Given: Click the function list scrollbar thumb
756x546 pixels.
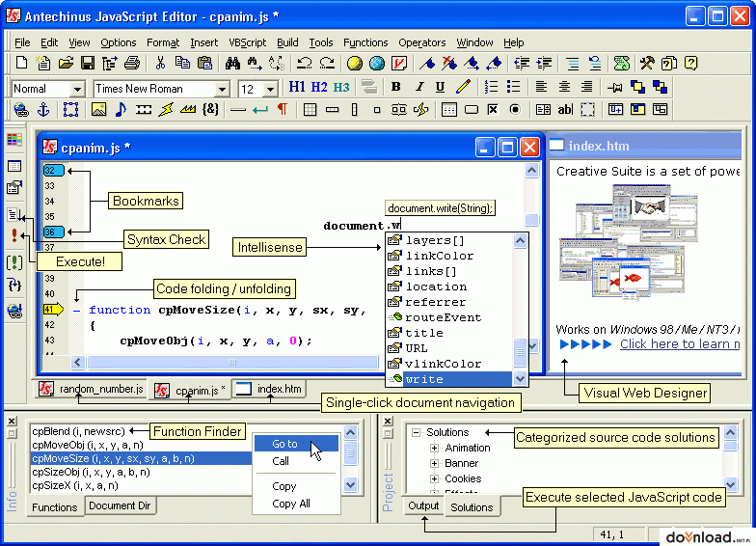Looking at the screenshot, I should (x=351, y=453).
